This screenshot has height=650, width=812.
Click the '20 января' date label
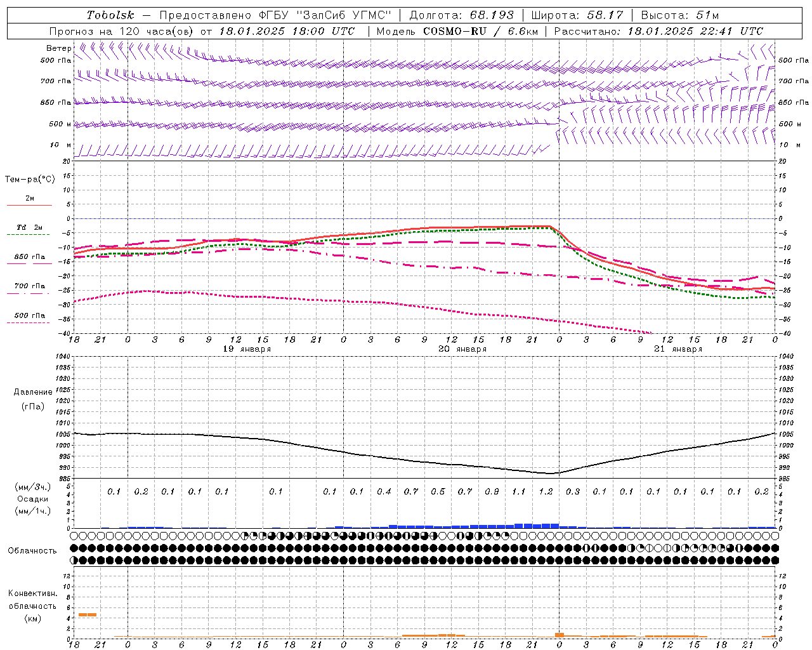coord(462,349)
